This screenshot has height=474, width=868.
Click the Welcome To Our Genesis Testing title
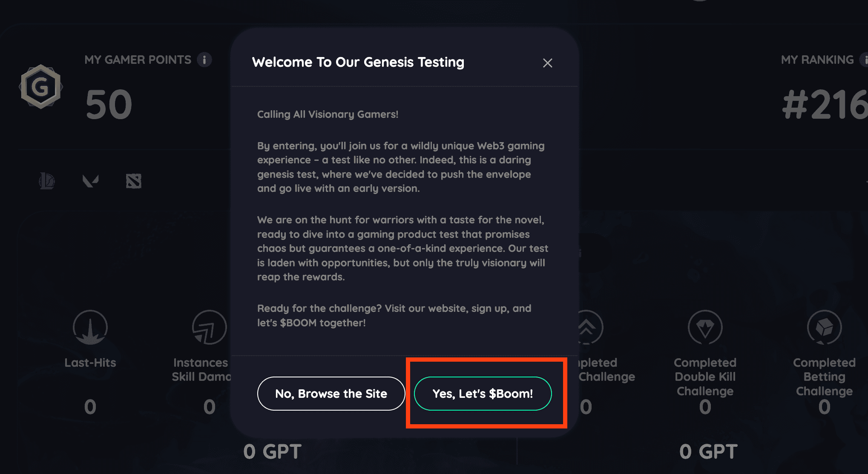pyautogui.click(x=358, y=62)
